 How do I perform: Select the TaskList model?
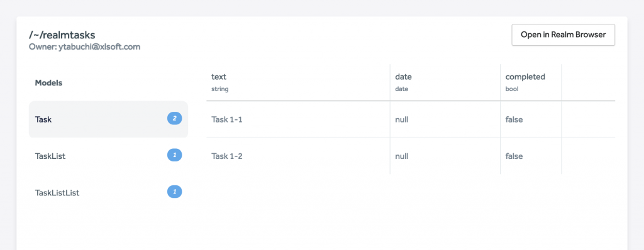coord(108,156)
